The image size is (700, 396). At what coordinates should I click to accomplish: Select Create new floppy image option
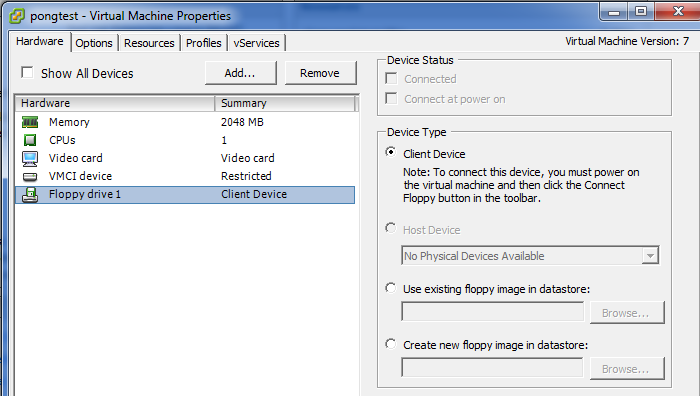tap(391, 344)
